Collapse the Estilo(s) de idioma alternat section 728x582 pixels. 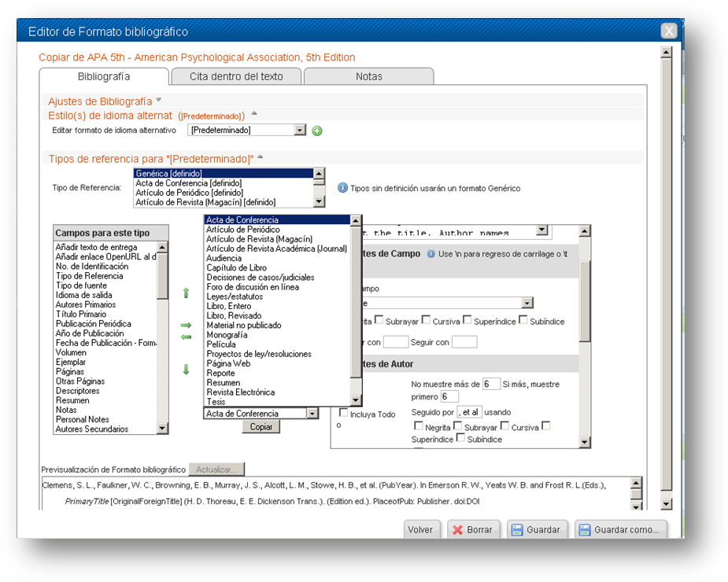[x=254, y=113]
